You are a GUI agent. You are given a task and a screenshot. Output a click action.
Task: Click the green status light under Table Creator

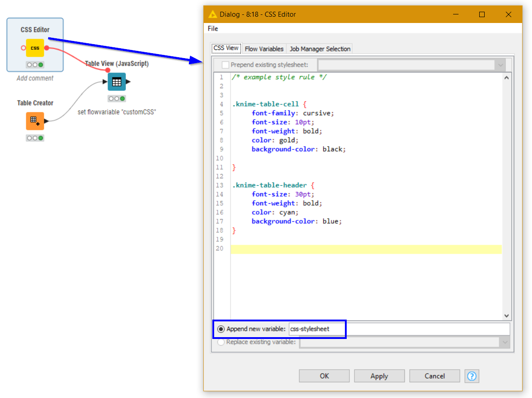click(40, 138)
